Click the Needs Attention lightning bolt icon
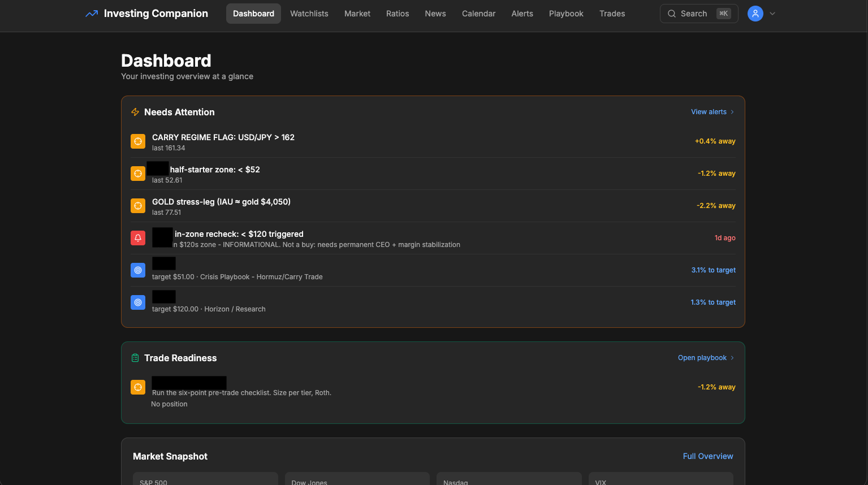Screen dimensions: 868x485 [135, 112]
